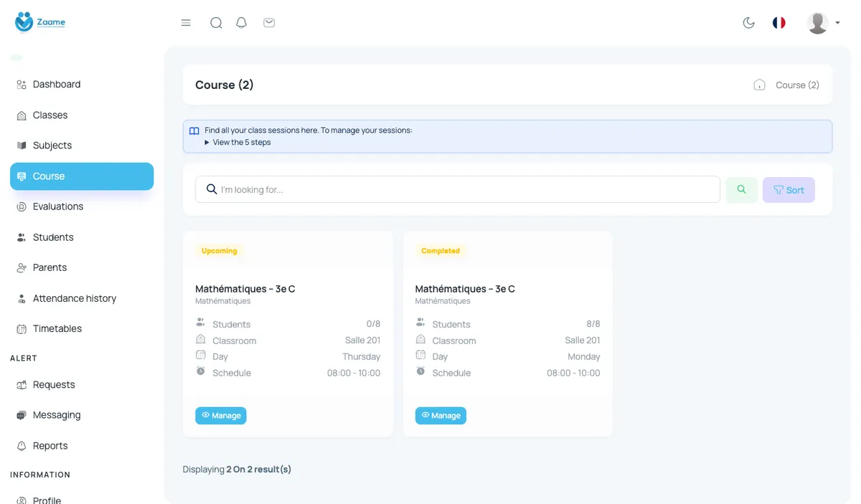Viewport: 861px width, 504px height.
Task: Open the user avatar dropdown
Action: tap(822, 23)
